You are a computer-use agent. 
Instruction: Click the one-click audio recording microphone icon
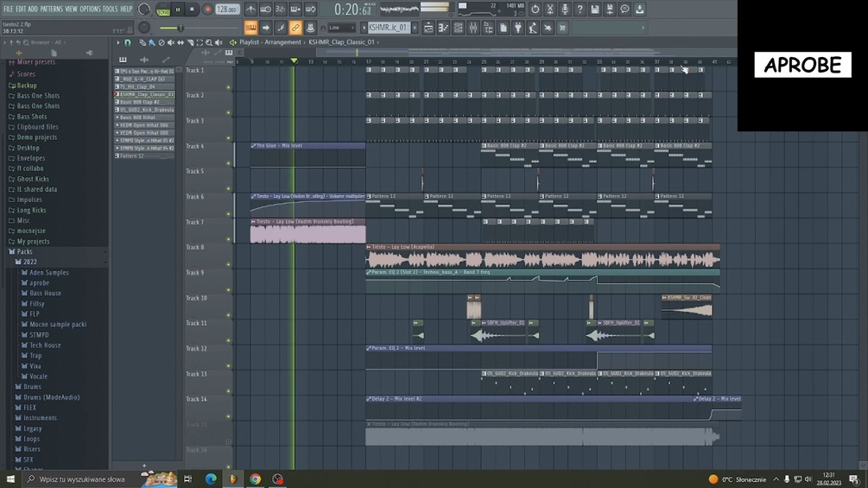pyautogui.click(x=565, y=10)
